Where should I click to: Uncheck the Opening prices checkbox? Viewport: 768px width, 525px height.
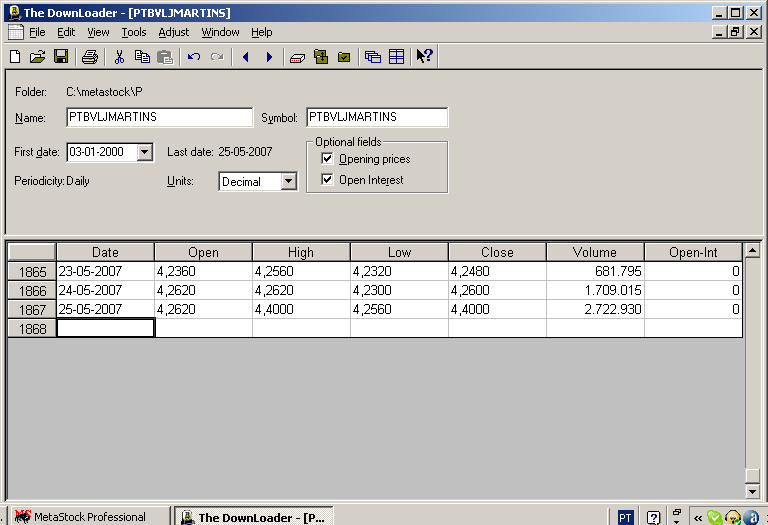[327, 159]
